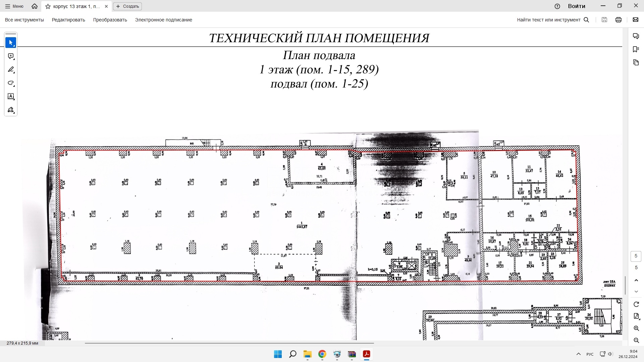Open the Преобразовать tab
Image resolution: width=644 pixels, height=362 pixels.
[110, 20]
